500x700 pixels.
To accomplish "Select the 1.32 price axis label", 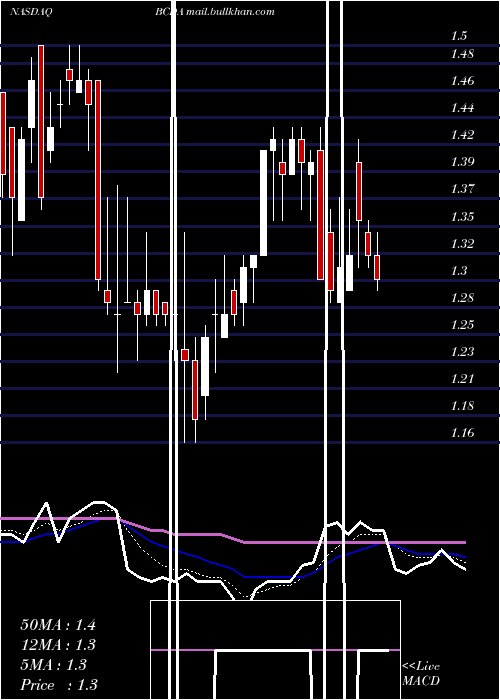I will click(x=462, y=244).
